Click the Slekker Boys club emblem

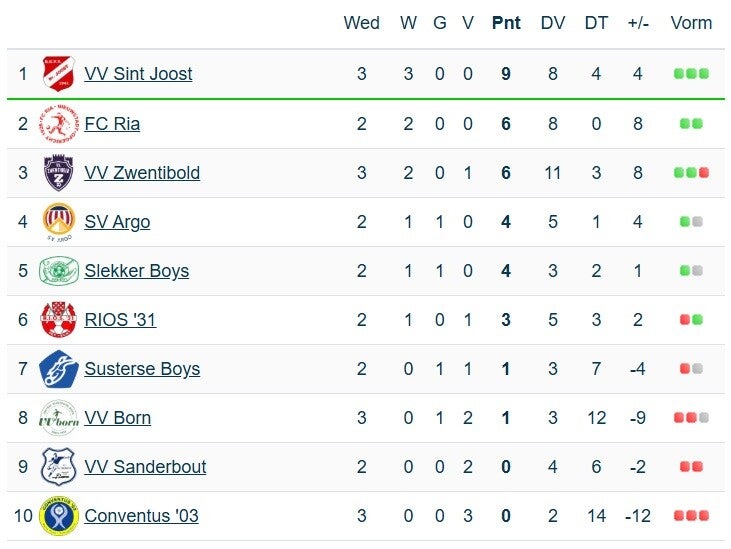click(x=59, y=271)
